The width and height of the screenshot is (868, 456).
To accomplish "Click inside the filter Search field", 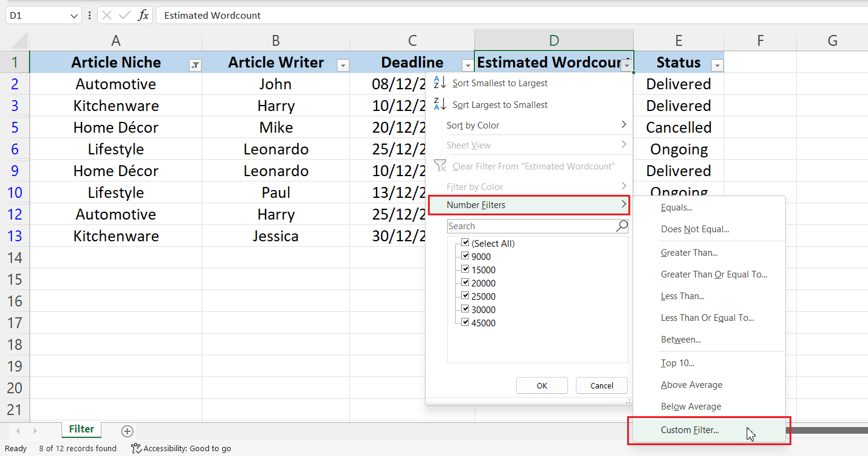I will tap(531, 226).
